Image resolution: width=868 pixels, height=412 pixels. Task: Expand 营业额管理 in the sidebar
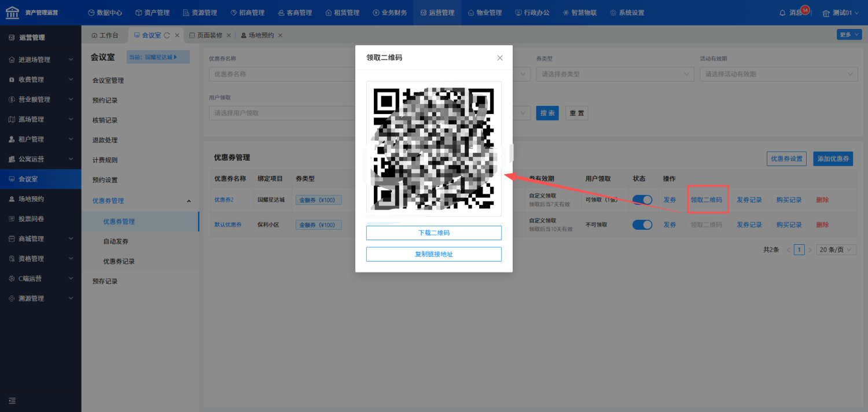pyautogui.click(x=41, y=100)
